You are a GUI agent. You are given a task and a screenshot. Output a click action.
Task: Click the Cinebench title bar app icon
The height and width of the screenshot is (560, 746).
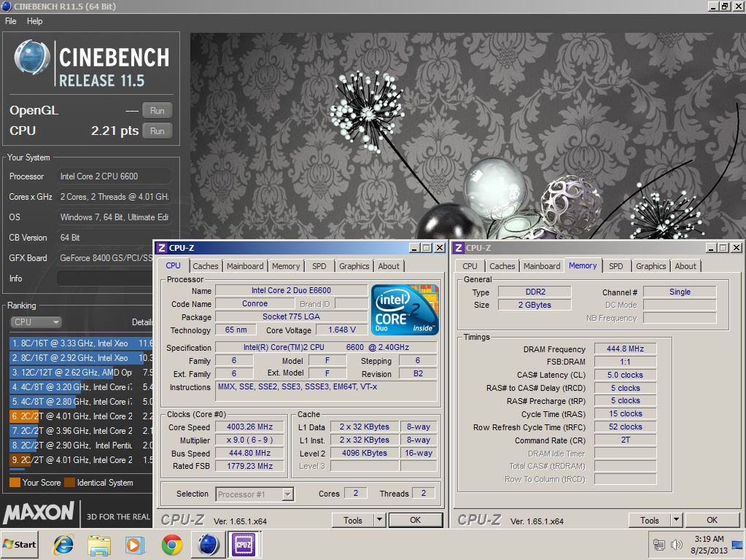click(x=6, y=6)
